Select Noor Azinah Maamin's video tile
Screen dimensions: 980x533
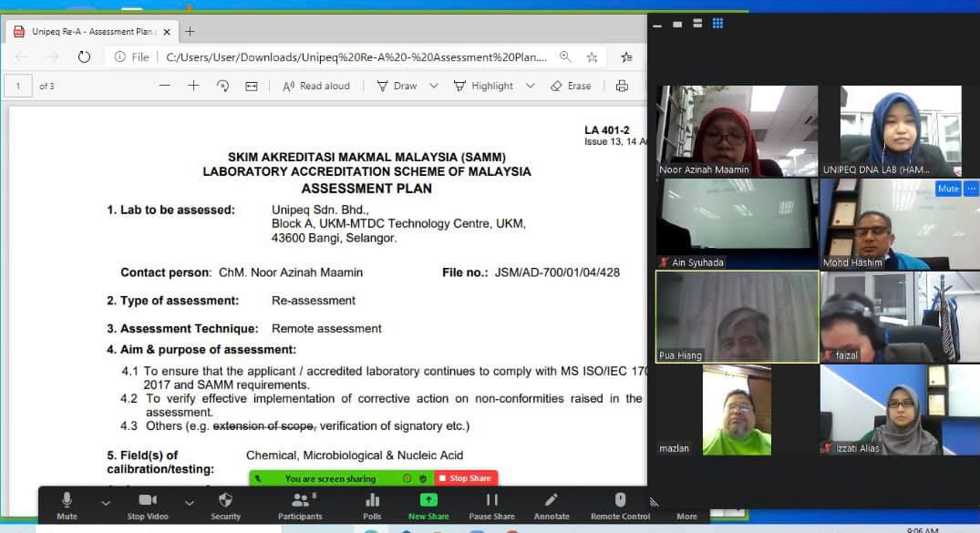(x=737, y=130)
